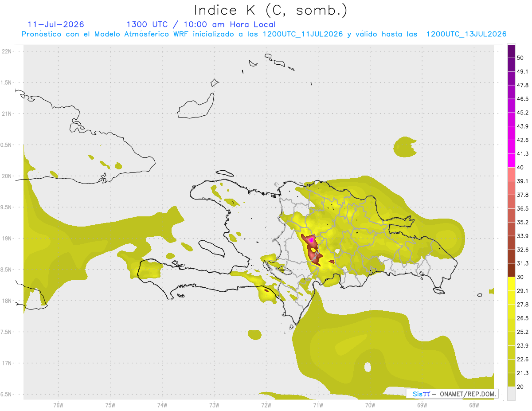Click the '49.1' colorbar label
532x411 pixels.
pyautogui.click(x=523, y=72)
